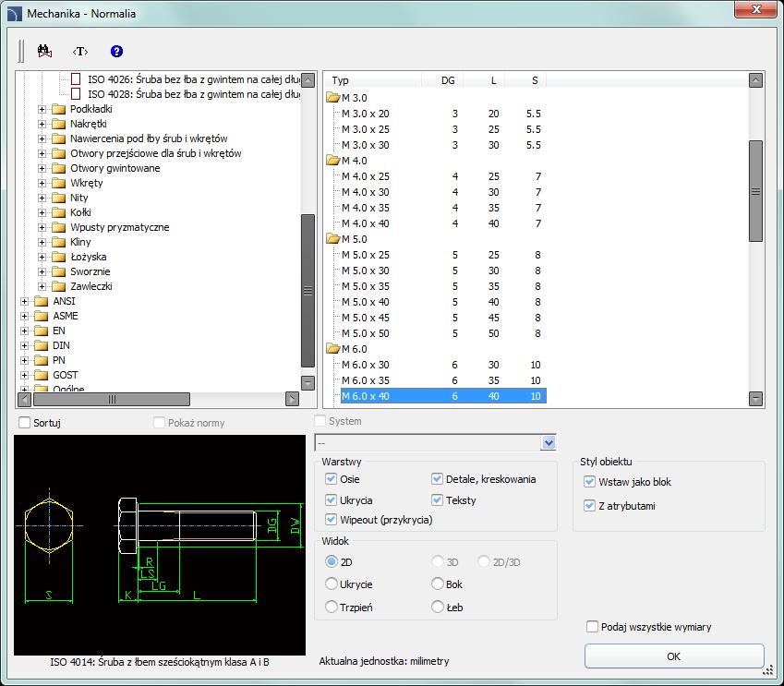Click the ISO 4028 red document icon

pos(76,94)
